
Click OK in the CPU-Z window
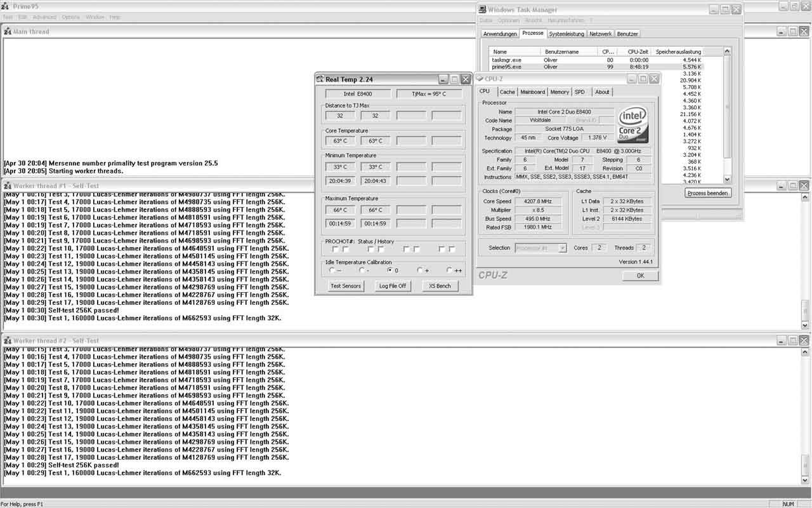(x=640, y=276)
